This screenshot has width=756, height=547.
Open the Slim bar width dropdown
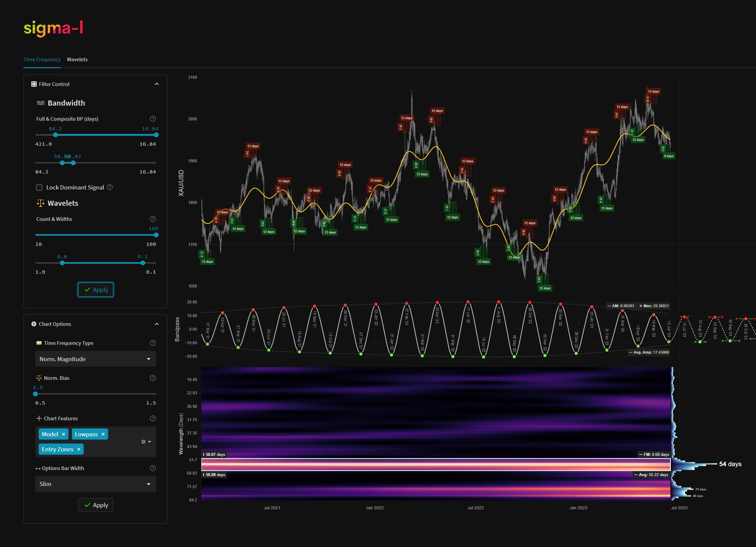pyautogui.click(x=95, y=484)
